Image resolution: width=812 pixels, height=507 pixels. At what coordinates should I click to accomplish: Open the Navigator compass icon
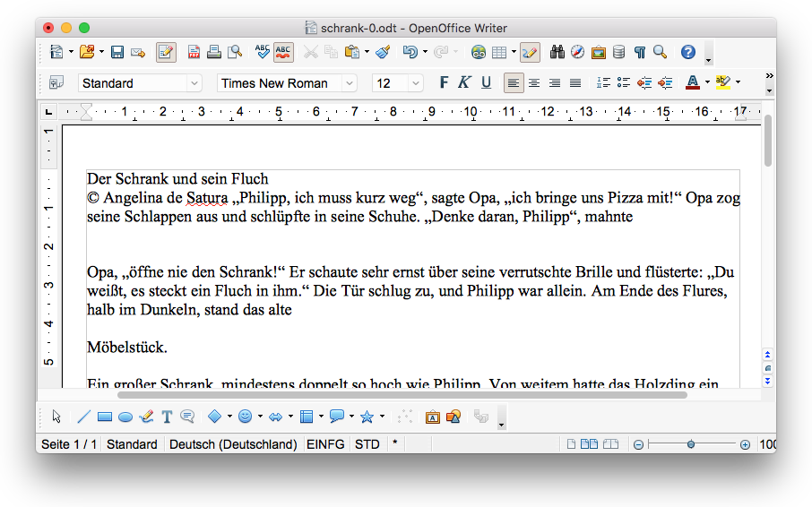(x=577, y=52)
